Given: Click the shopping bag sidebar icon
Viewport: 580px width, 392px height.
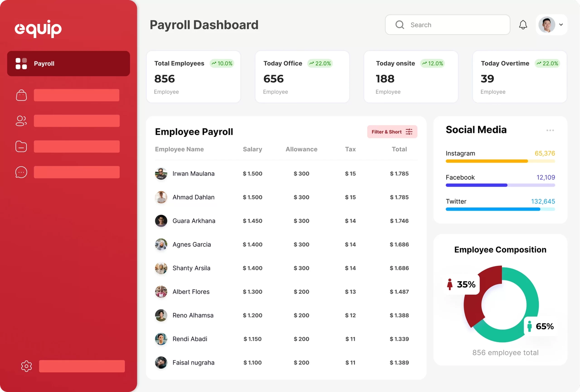Looking at the screenshot, I should point(21,95).
